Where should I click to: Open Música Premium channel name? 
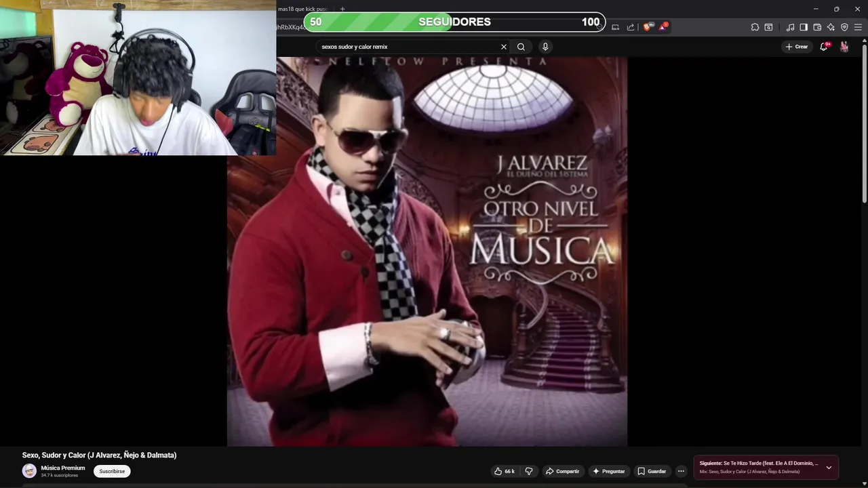pyautogui.click(x=63, y=468)
